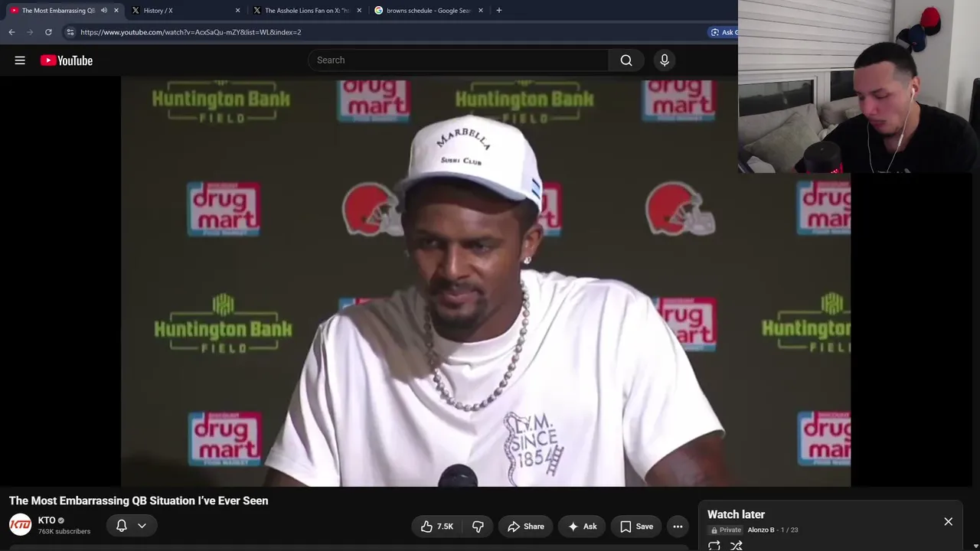Viewport: 980px width, 551px height.
Task: Pause the video by clicking the player
Action: click(485, 282)
